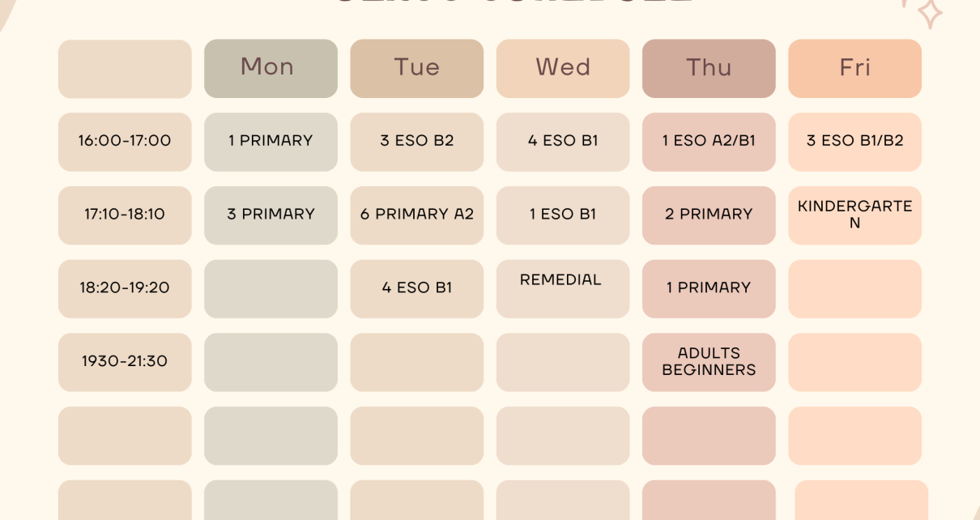Image resolution: width=980 pixels, height=520 pixels.
Task: Click the 2 PRIMARY class cell
Action: tap(709, 215)
